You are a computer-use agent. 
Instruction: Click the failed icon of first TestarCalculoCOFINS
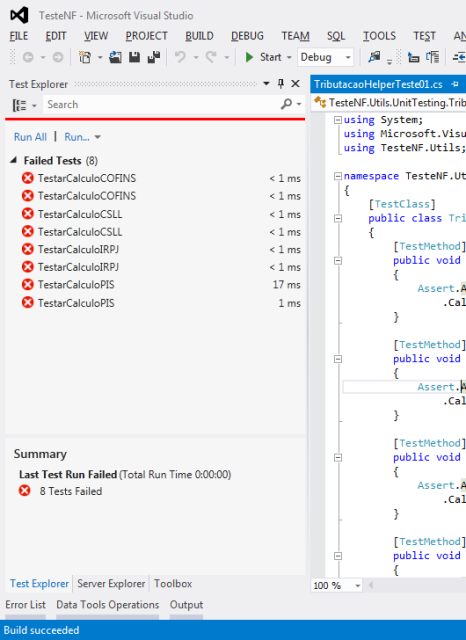[28, 178]
